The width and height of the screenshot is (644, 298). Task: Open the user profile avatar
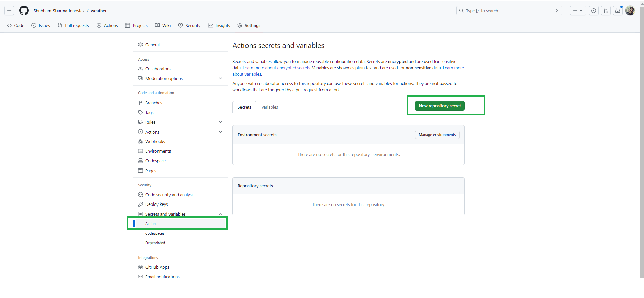(x=630, y=11)
